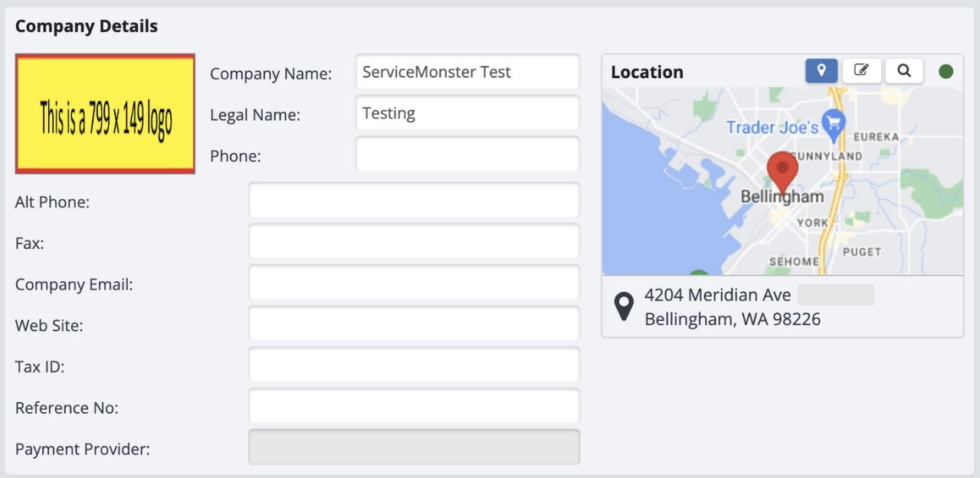The image size is (980, 478).
Task: Click into the Tax ID field
Action: [414, 366]
